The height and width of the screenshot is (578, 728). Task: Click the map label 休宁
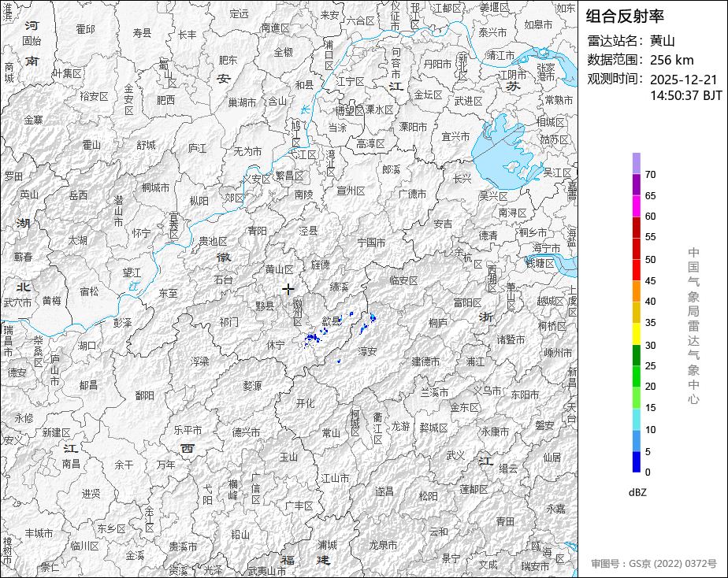pos(276,345)
